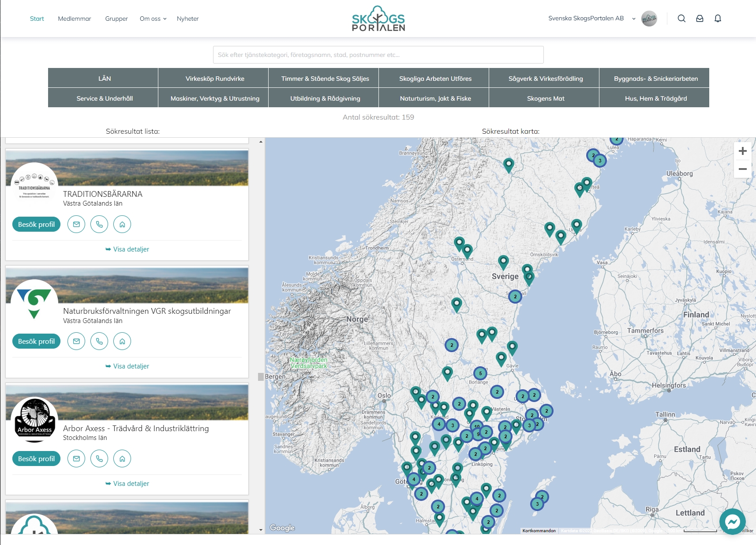Select the Skogens Mat category

tap(544, 98)
